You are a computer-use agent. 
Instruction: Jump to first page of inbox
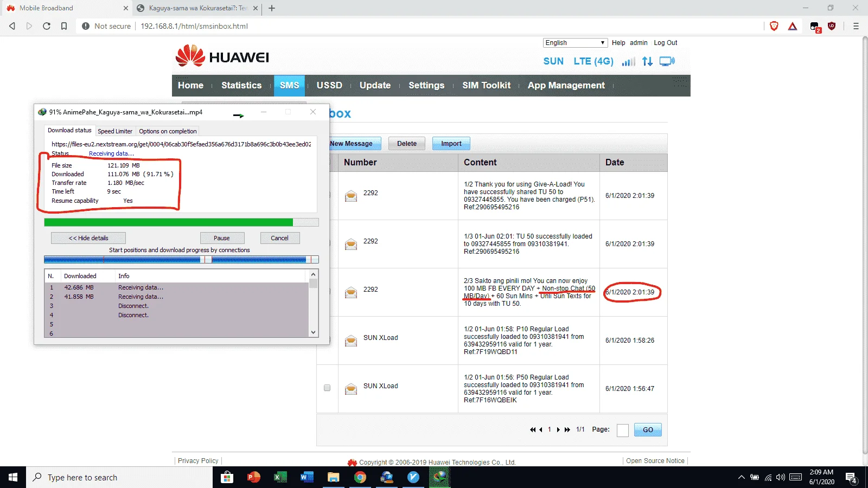pyautogui.click(x=533, y=429)
